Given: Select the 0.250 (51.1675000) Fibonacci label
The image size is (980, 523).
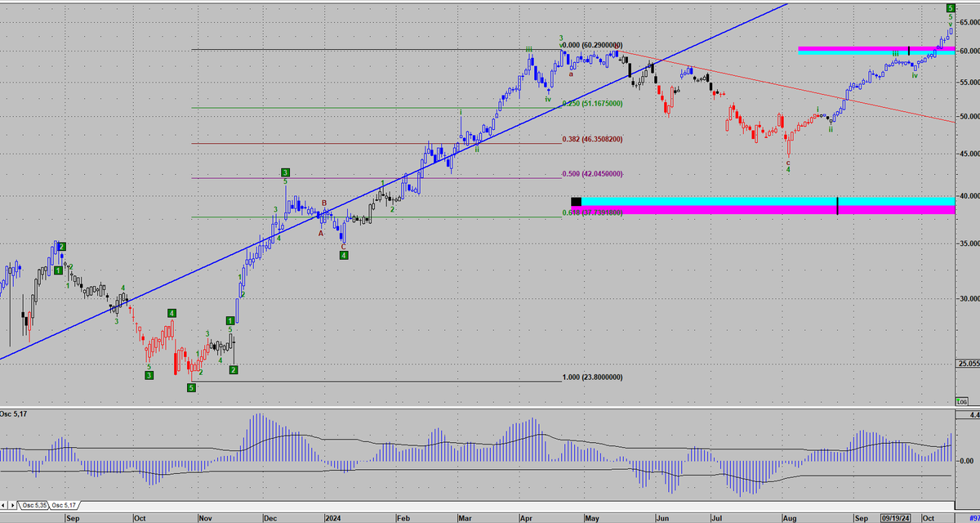Looking at the screenshot, I should point(593,104).
